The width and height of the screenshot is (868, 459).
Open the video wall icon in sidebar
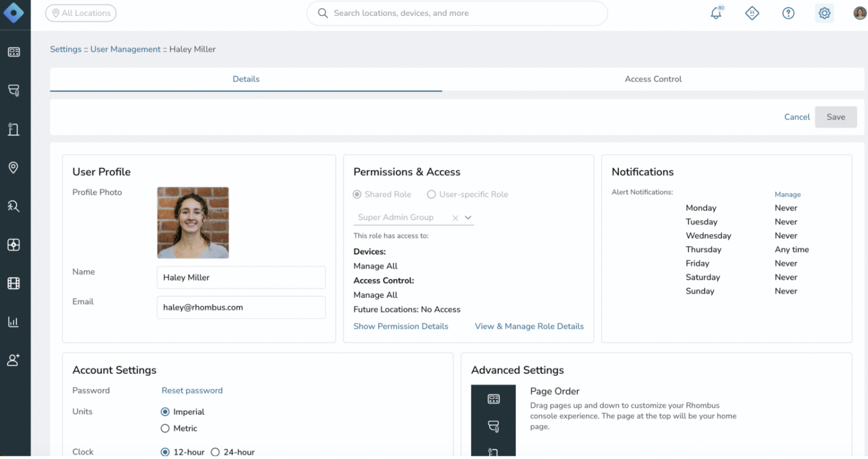[x=14, y=244]
